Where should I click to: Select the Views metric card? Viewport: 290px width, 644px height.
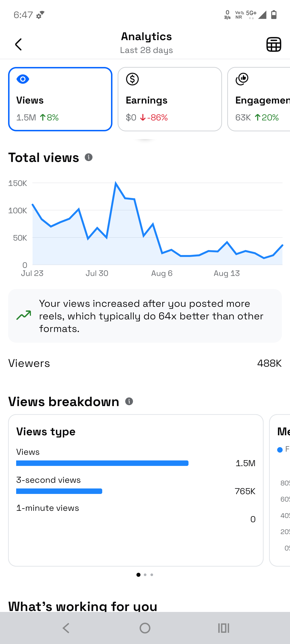[60, 99]
